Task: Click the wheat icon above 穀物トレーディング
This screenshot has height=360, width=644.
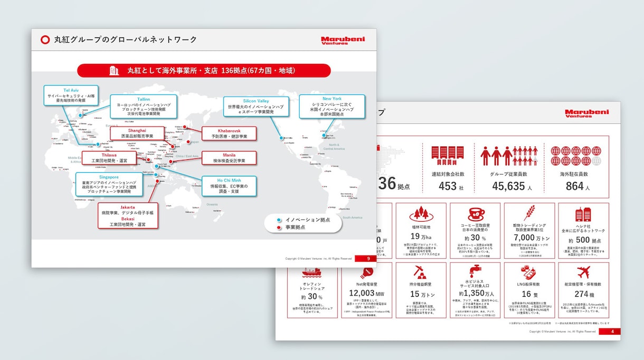Action: (x=528, y=213)
